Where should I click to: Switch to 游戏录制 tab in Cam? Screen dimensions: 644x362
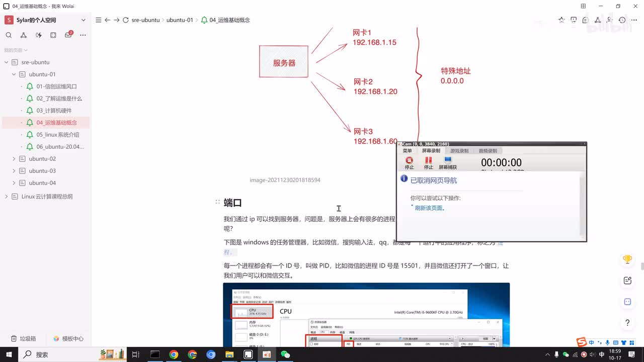[x=459, y=151]
